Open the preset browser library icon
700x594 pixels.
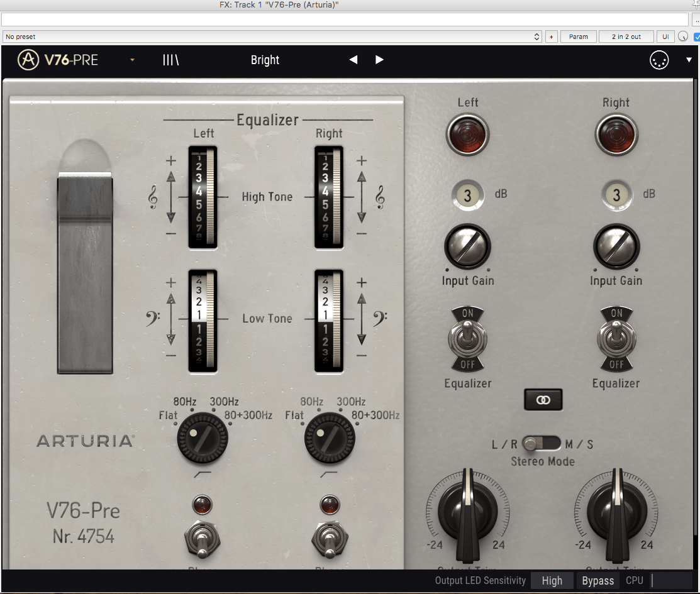click(x=170, y=60)
